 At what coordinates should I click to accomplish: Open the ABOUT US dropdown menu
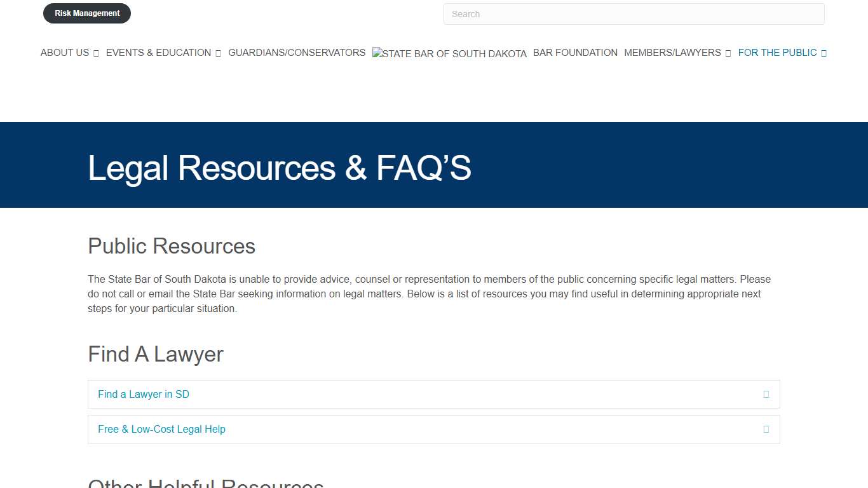pos(64,53)
